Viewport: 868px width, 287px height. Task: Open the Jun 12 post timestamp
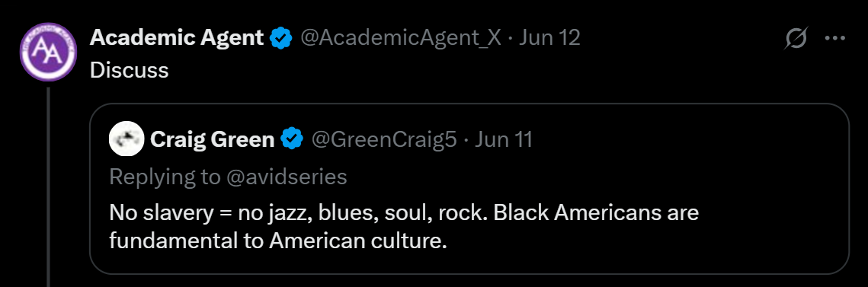pos(549,38)
